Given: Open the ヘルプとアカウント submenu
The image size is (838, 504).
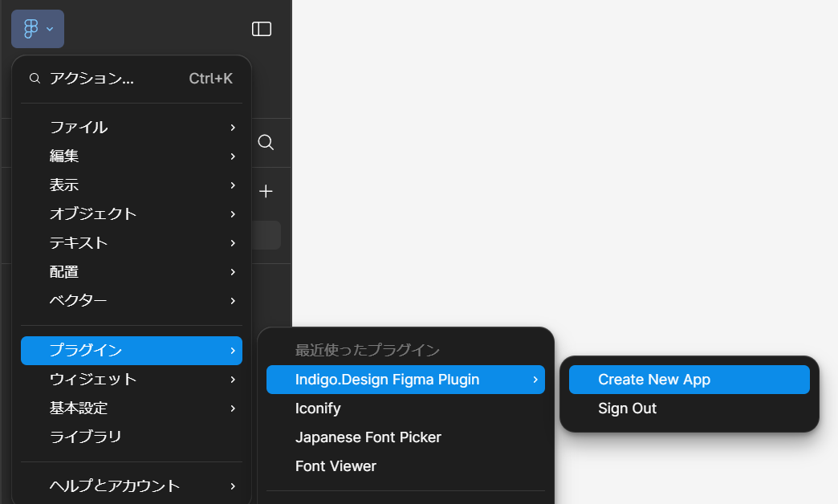Looking at the screenshot, I should (132, 486).
